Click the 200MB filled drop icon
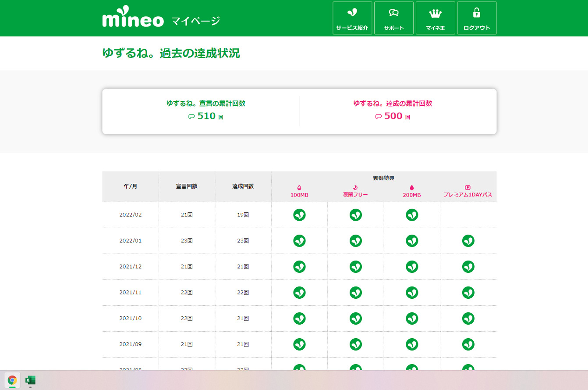Screen dimensions: 588x390 tap(411, 187)
